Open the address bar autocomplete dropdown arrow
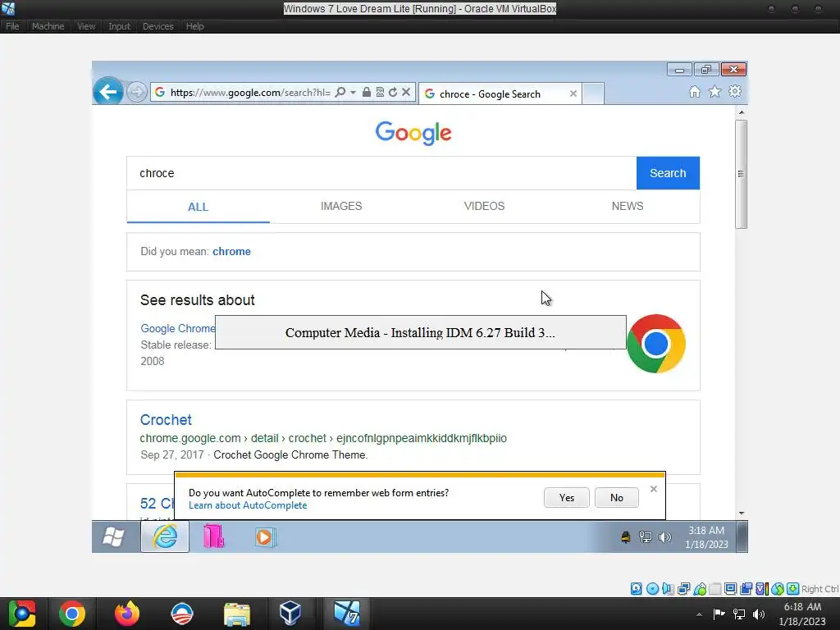Viewport: 840px width, 630px height. (x=353, y=93)
